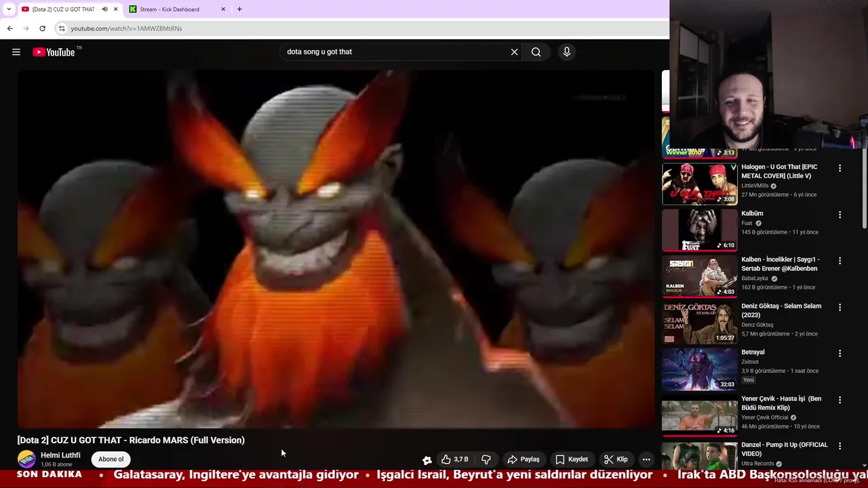Open Kalbüm video thumbnail
This screenshot has height=488, width=868.
(699, 230)
